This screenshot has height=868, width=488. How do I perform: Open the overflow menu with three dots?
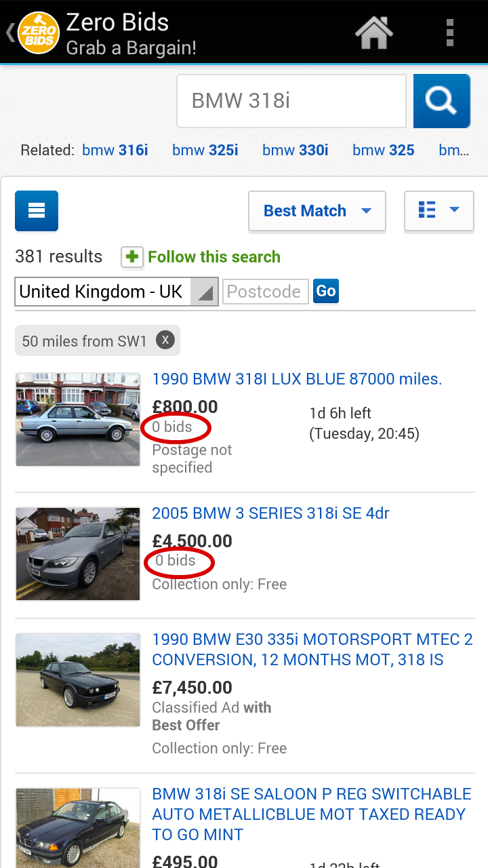[x=449, y=32]
